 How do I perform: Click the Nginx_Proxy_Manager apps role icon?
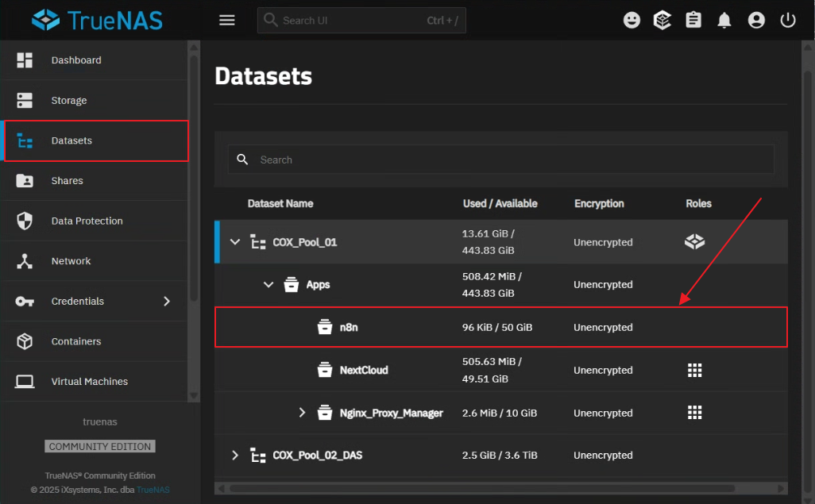point(694,413)
